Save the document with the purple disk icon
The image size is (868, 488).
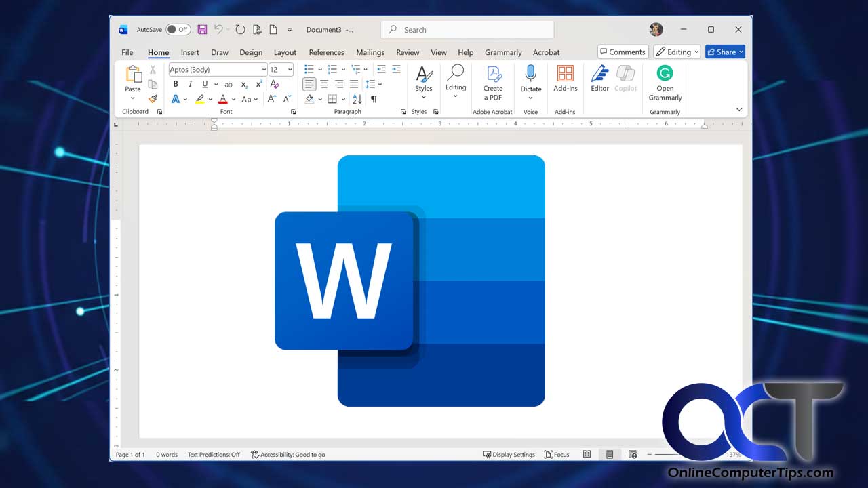coord(202,30)
